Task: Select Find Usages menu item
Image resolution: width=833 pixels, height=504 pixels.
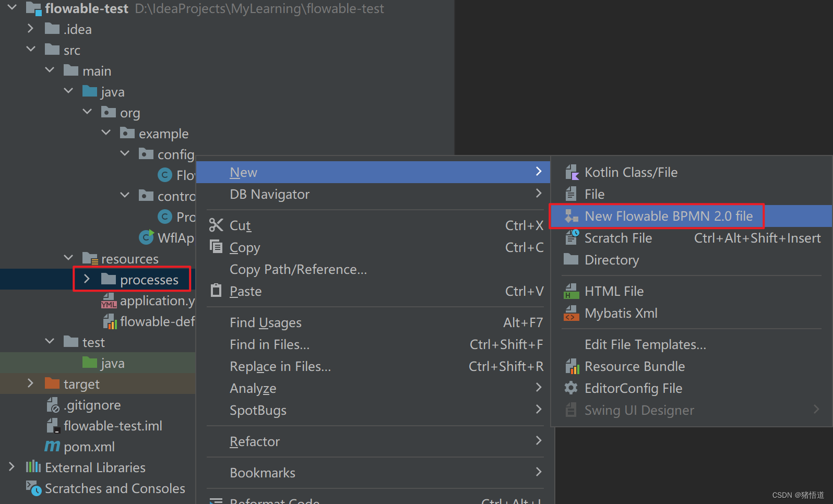Action: pyautogui.click(x=373, y=322)
